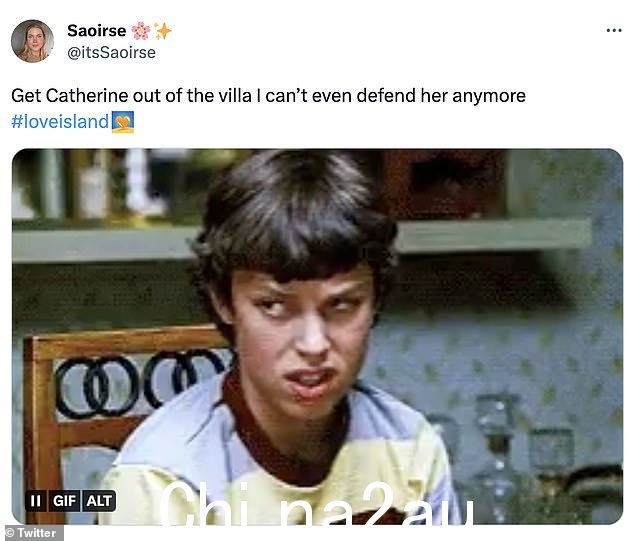
Task: Click the GIF badge on the image
Action: [x=64, y=501]
